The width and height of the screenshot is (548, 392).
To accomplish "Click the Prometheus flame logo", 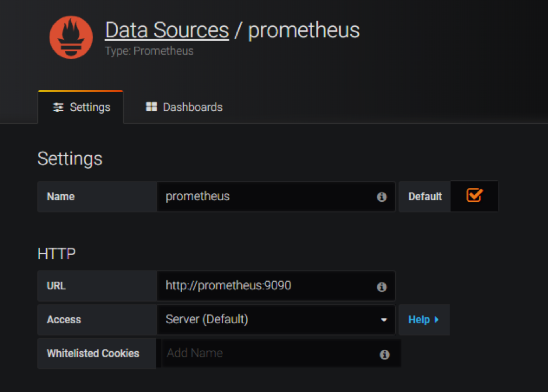I will pos(71,37).
